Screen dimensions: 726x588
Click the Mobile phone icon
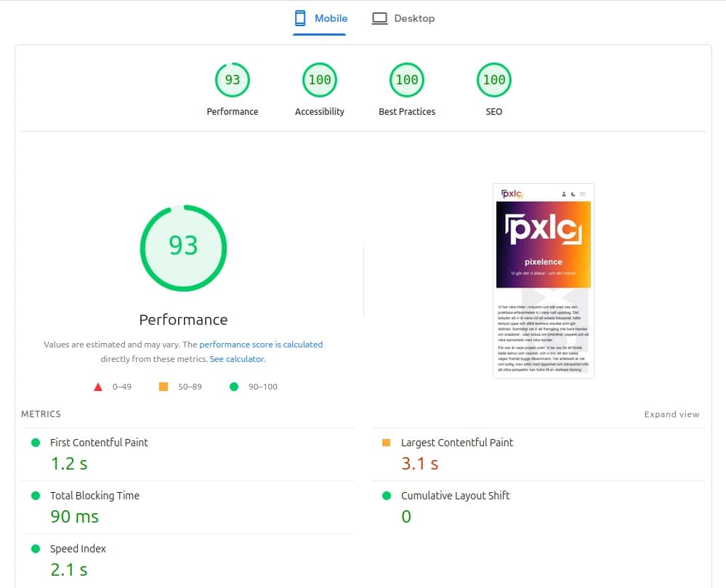pyautogui.click(x=299, y=17)
